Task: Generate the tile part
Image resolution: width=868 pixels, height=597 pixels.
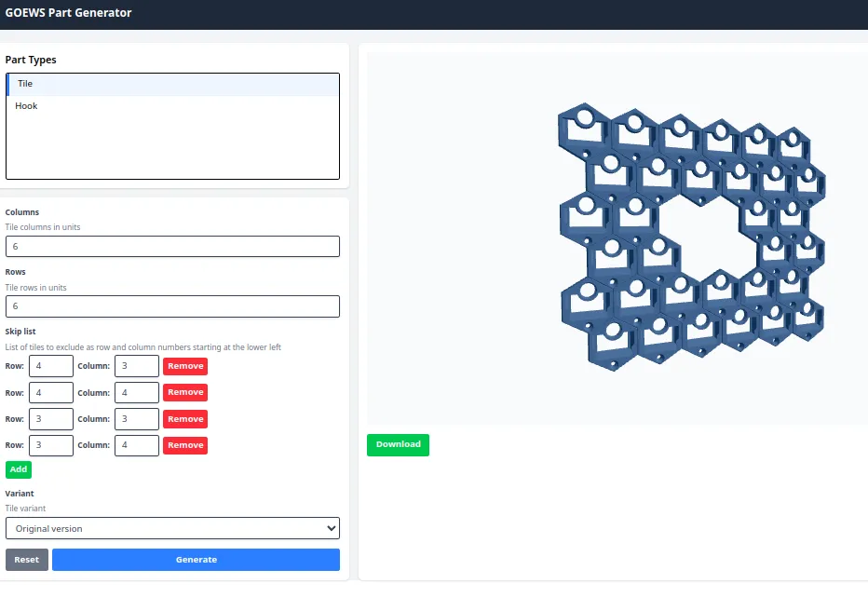Action: click(196, 560)
